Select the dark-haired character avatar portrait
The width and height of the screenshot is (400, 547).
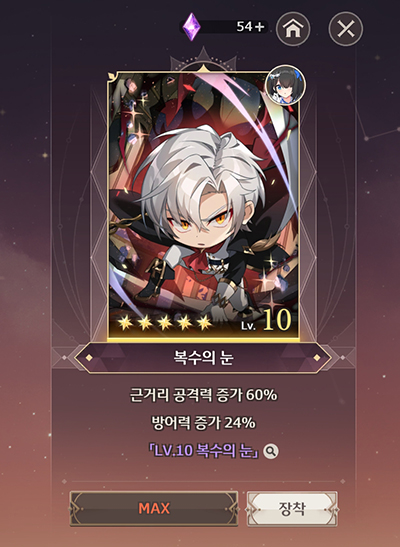point(285,85)
